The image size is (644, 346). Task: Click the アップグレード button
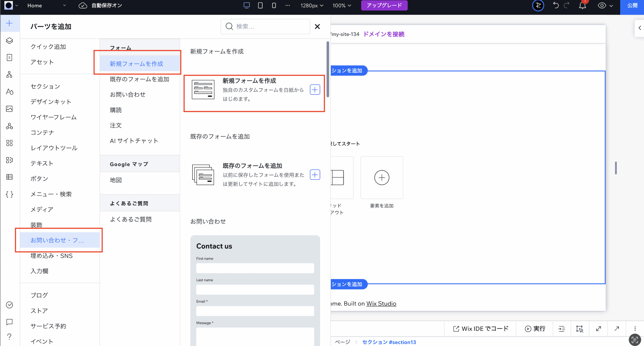[x=384, y=6]
